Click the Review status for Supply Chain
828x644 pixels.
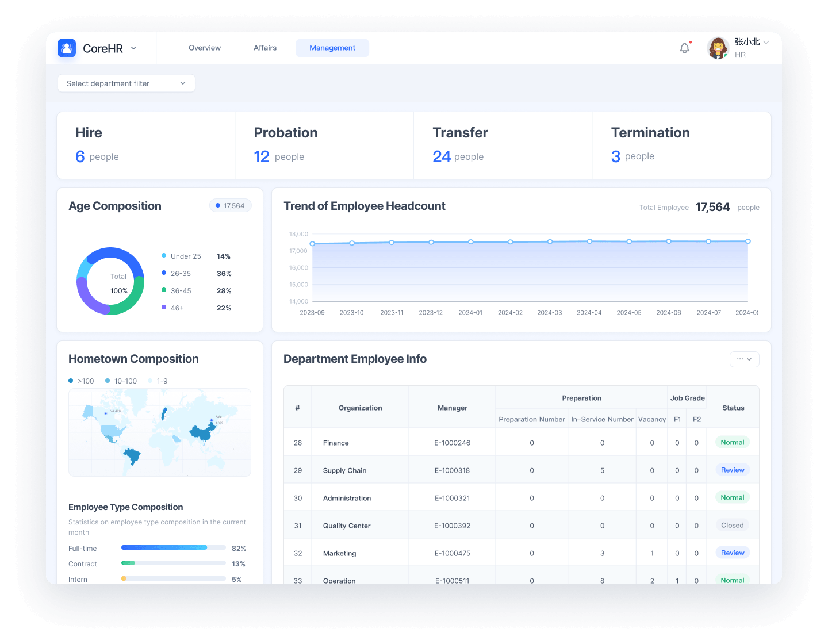[x=733, y=470]
